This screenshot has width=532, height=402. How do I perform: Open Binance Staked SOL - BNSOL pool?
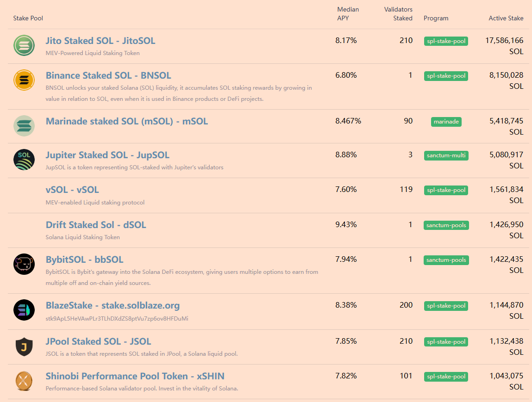(108, 75)
